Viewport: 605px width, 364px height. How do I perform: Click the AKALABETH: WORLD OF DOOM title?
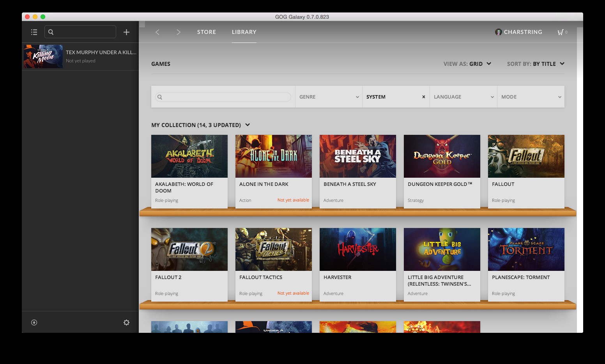coord(184,187)
